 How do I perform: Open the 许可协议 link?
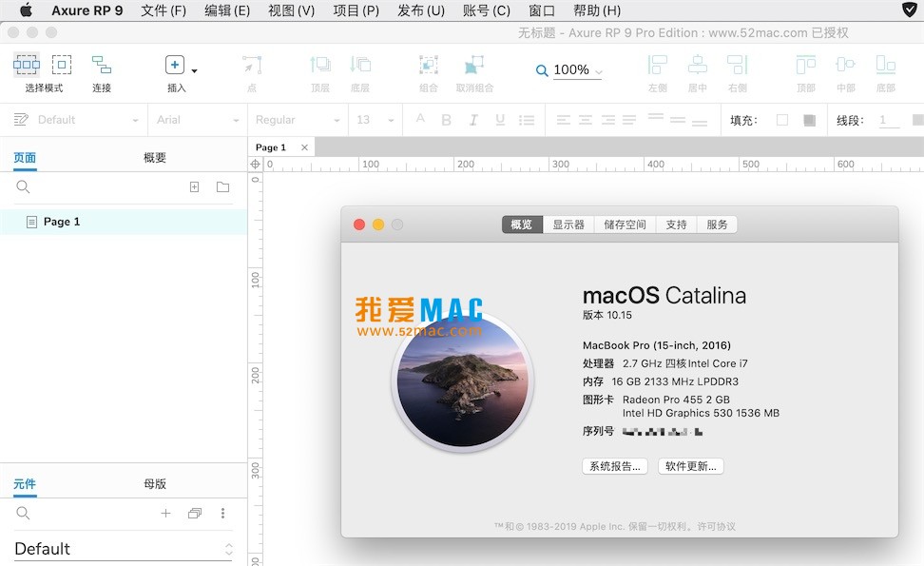[717, 526]
